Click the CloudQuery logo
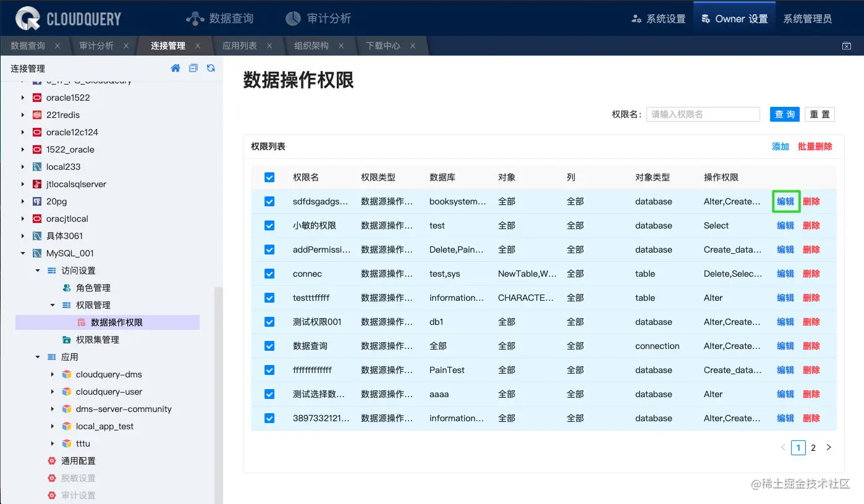Viewport: 864px width, 504px height. click(68, 19)
